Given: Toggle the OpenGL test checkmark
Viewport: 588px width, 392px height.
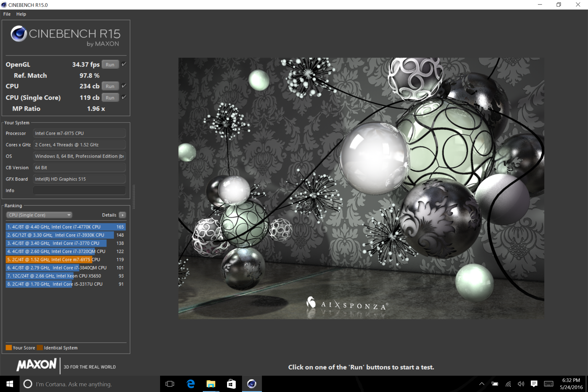Looking at the screenshot, I should click(124, 64).
